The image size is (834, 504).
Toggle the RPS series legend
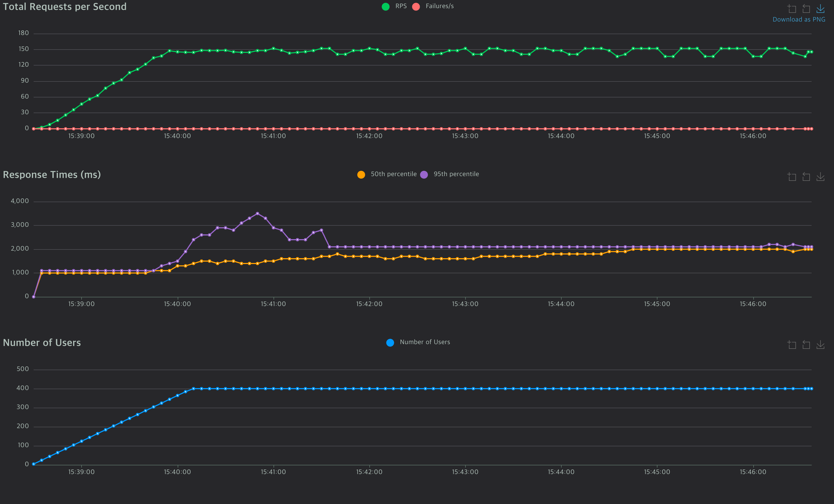click(401, 6)
